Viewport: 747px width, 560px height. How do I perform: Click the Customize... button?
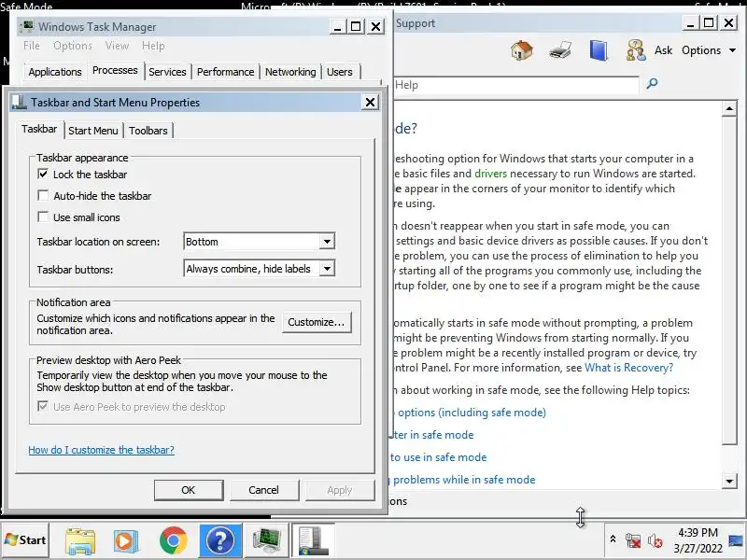pyautogui.click(x=317, y=322)
